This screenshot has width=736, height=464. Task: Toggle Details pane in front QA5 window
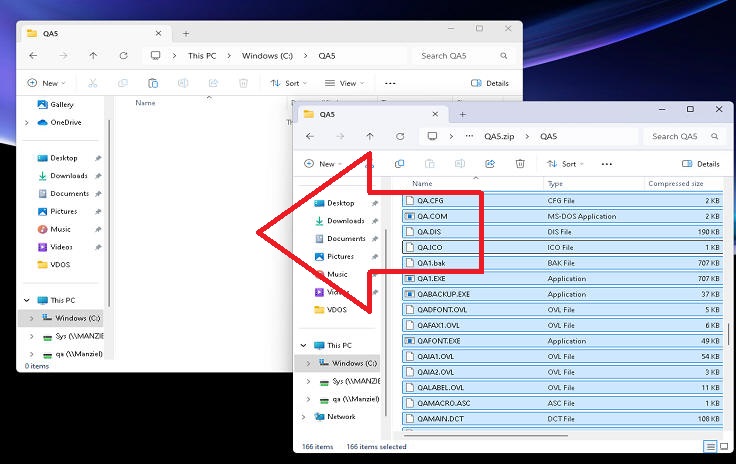700,164
